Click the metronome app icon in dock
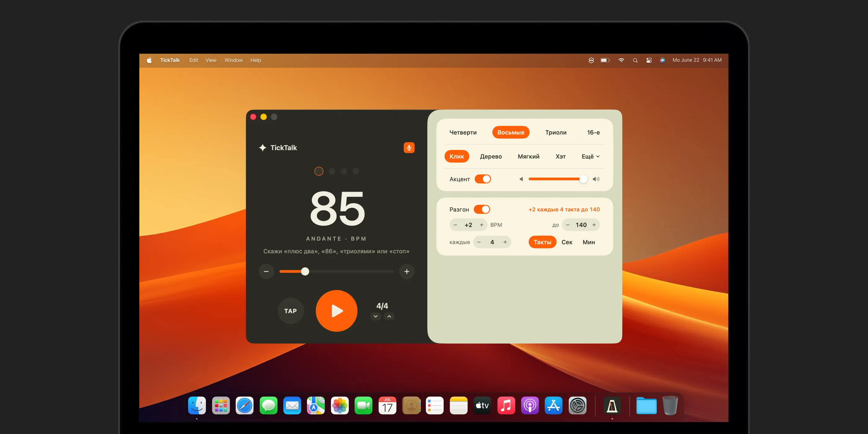The height and width of the screenshot is (434, 868). [x=612, y=405]
